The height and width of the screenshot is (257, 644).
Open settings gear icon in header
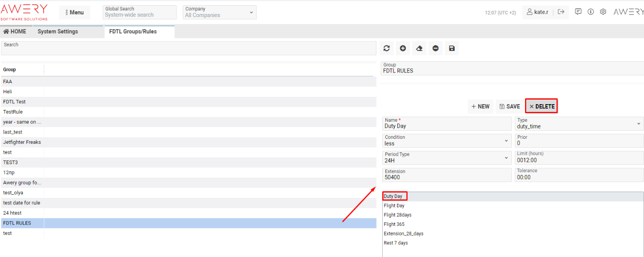tap(603, 12)
